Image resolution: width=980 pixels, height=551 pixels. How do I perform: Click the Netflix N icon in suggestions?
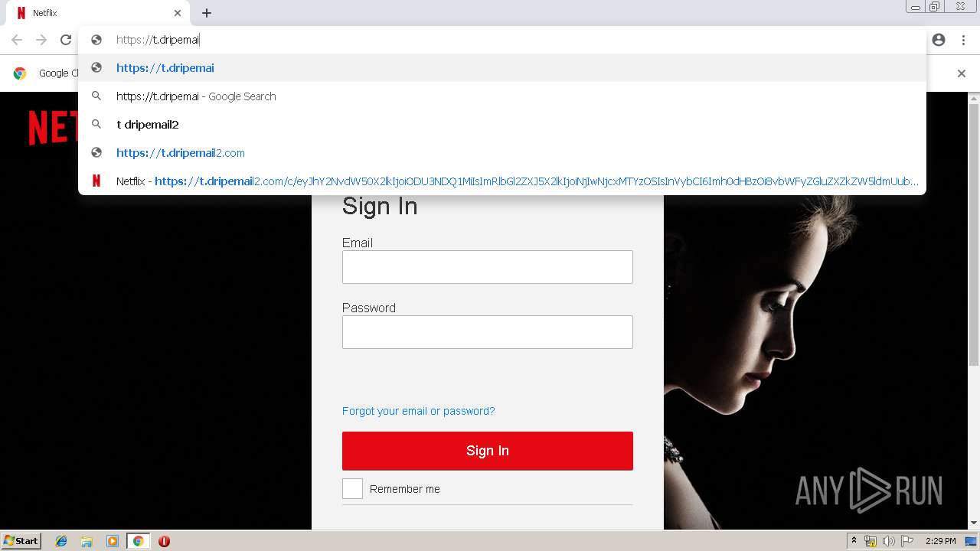[96, 181]
